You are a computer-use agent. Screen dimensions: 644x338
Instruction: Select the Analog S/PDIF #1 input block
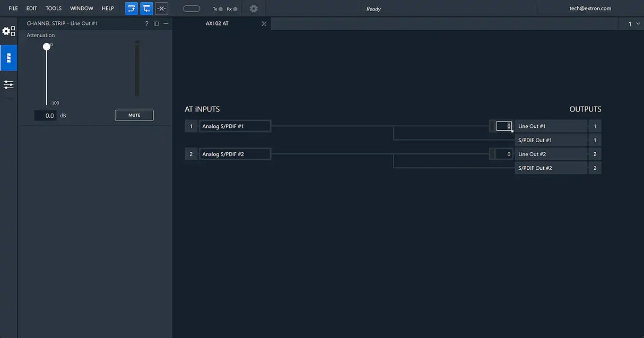pos(234,126)
